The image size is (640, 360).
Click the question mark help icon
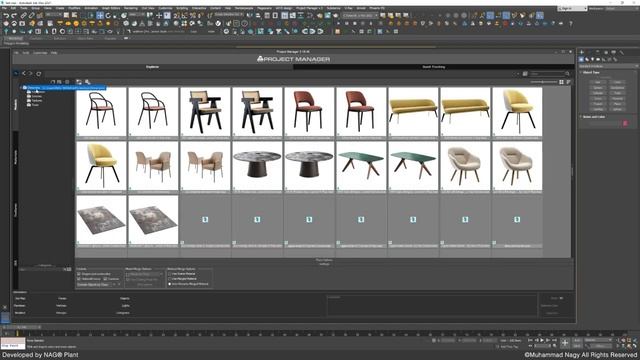point(570,23)
